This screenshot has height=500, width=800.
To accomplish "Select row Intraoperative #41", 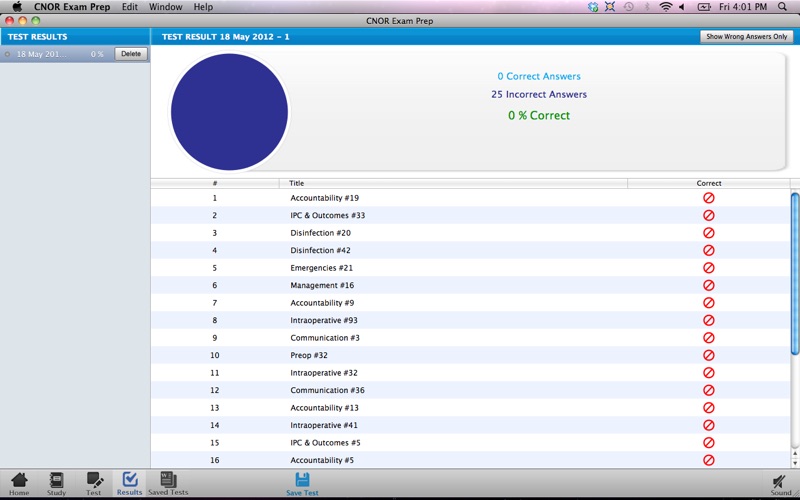I will [470, 425].
